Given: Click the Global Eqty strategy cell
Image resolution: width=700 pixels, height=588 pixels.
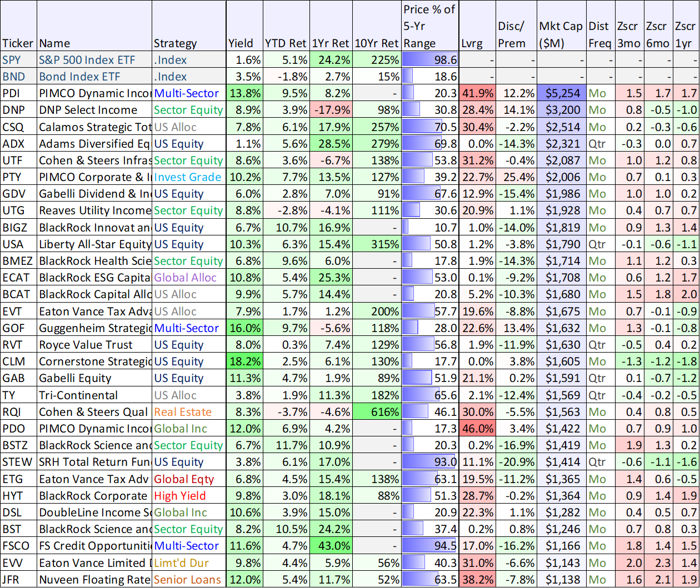Looking at the screenshot, I should [x=189, y=479].
